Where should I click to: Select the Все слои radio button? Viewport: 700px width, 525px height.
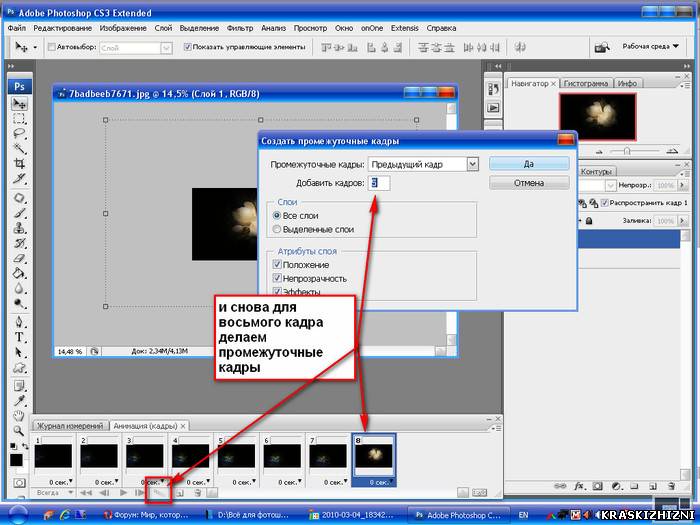[277, 216]
